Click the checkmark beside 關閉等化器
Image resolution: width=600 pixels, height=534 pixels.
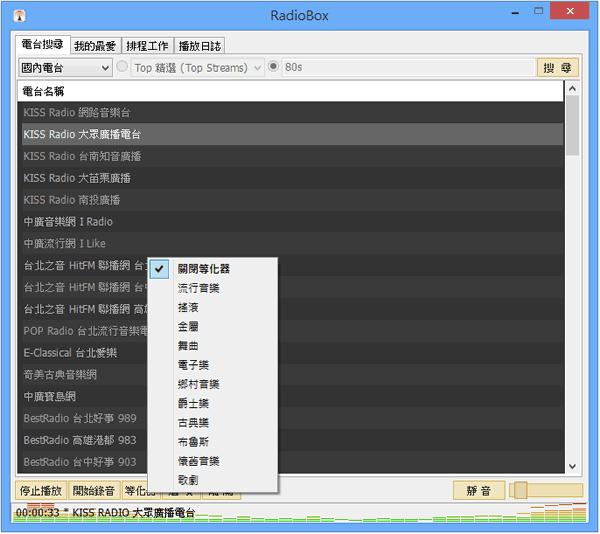coord(159,269)
